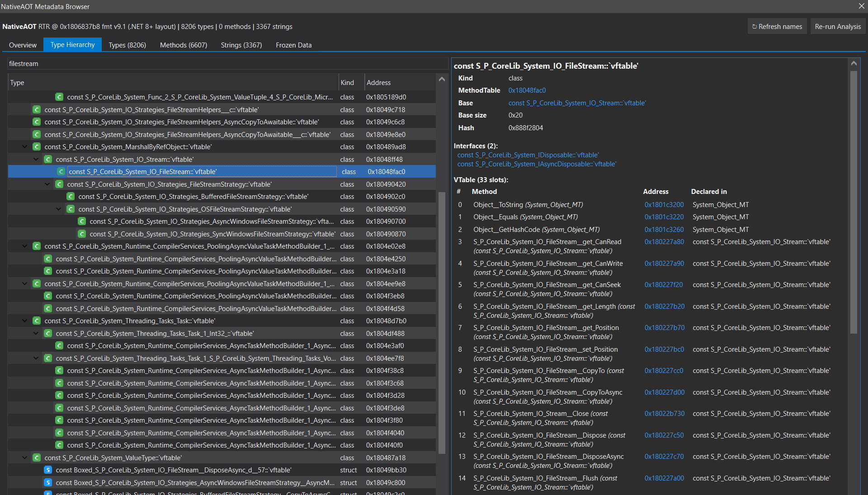Select the Type Hierarchy tab
Screen dimensions: 868x495
point(73,45)
